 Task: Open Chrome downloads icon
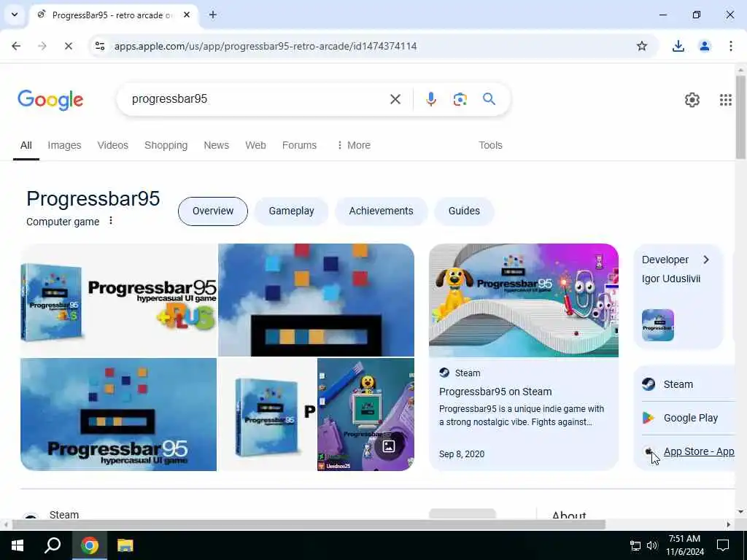[x=678, y=46]
